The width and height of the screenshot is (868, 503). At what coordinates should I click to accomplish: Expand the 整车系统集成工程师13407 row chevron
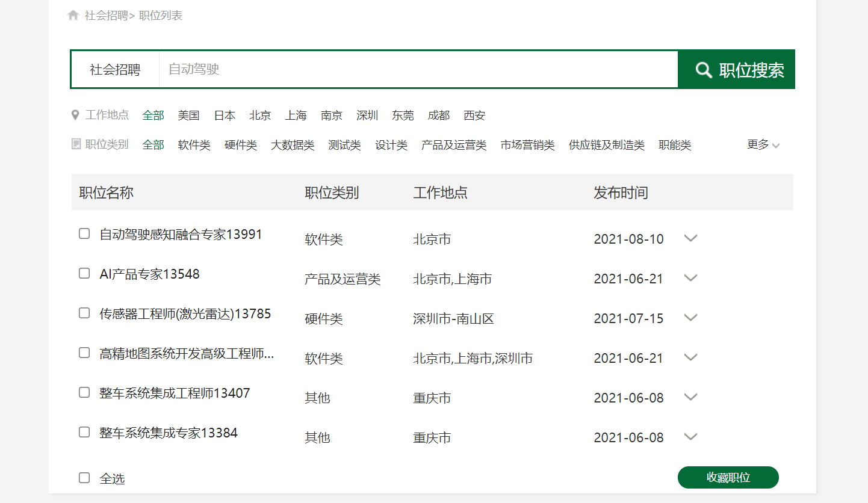pyautogui.click(x=690, y=397)
